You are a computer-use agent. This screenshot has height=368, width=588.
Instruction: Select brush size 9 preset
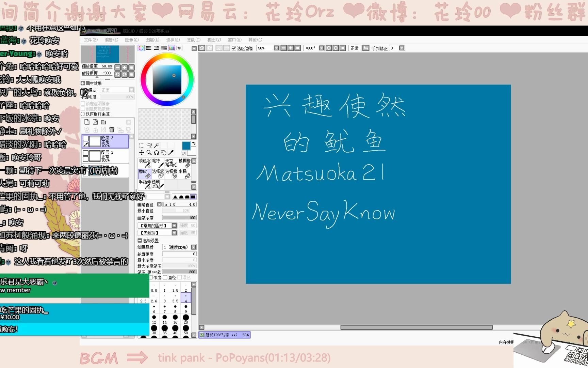pyautogui.click(x=186, y=308)
